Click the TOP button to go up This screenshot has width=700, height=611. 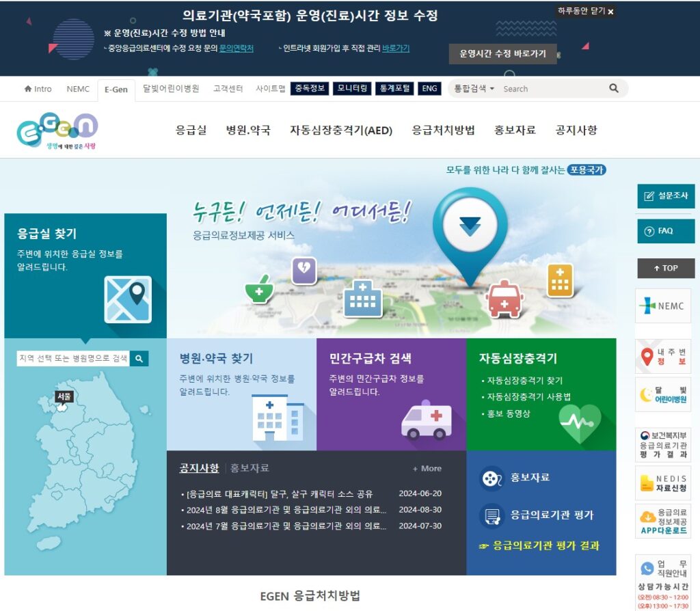(666, 268)
